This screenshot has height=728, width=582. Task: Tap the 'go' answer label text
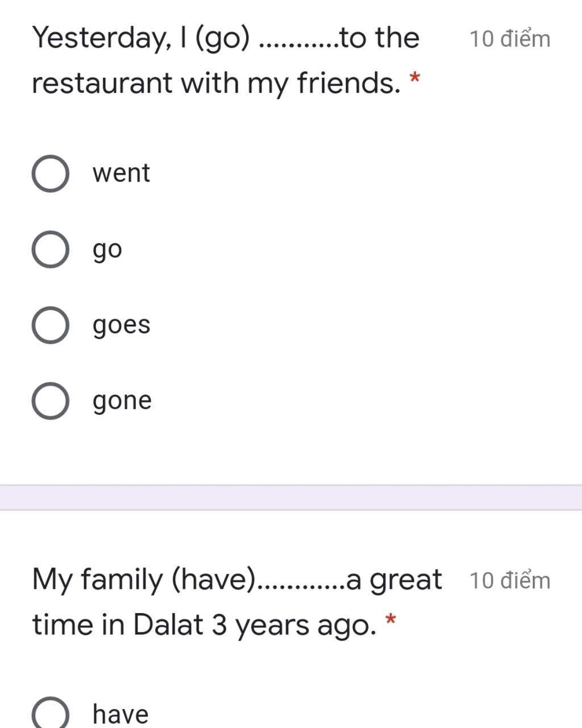107,250
